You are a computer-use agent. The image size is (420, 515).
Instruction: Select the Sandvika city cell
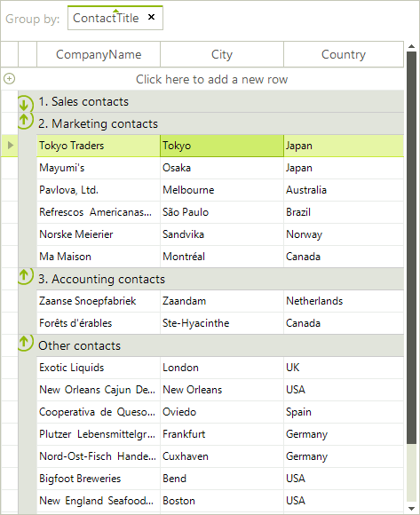point(222,234)
